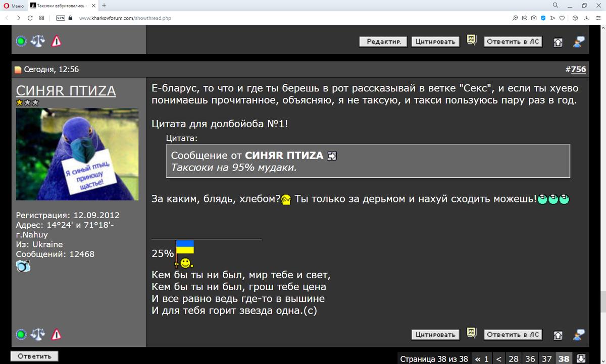Open Speed Dial start page
This screenshot has width=606, height=364.
click(x=41, y=18)
